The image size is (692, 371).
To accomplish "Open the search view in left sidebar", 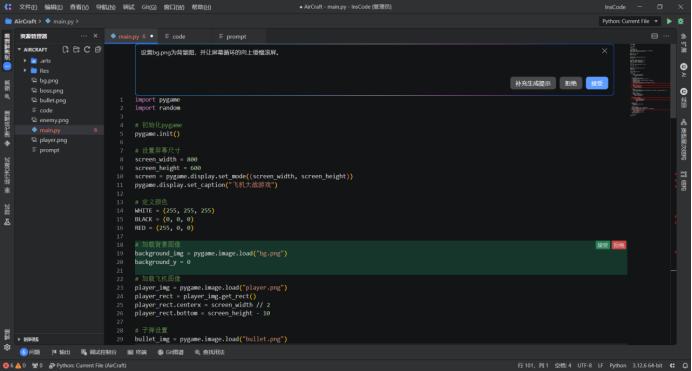I will pyautogui.click(x=7, y=90).
